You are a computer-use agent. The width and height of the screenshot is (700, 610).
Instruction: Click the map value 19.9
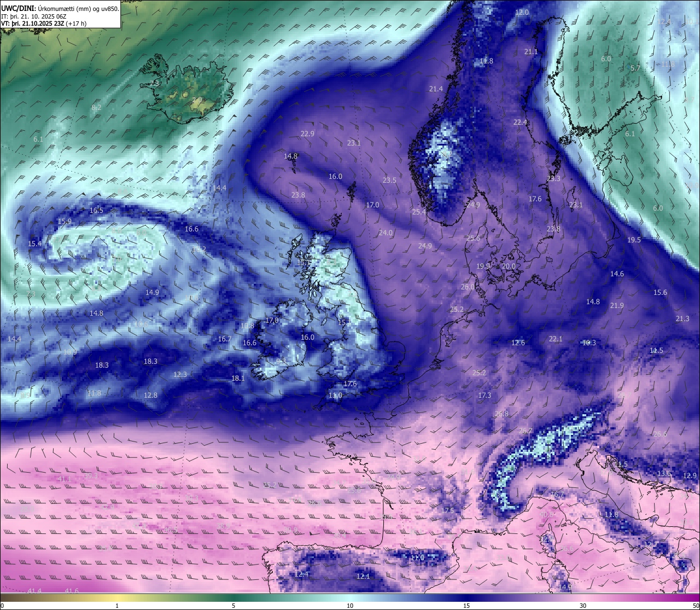coord(483,266)
